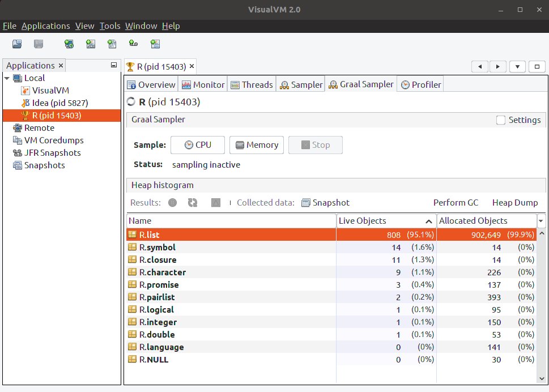549x392 pixels.
Task: Open the column chooser next to Allocated Objects
Action: (541, 220)
